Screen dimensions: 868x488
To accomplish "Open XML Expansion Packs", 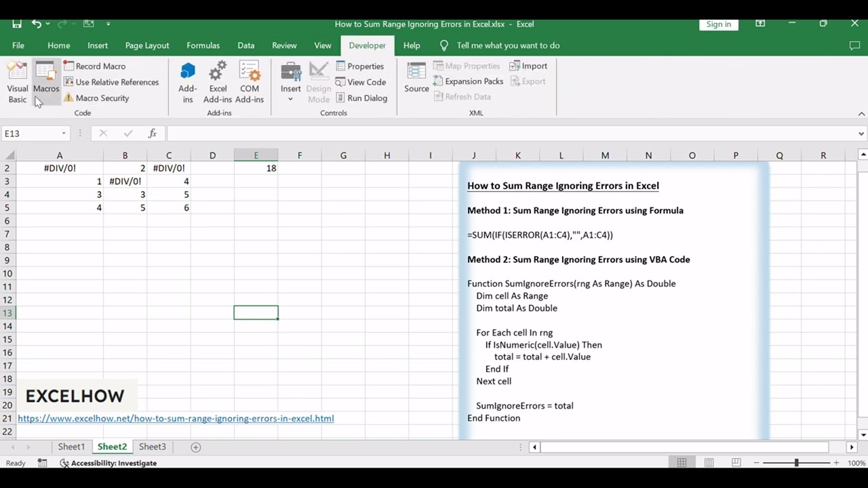I will tap(468, 81).
